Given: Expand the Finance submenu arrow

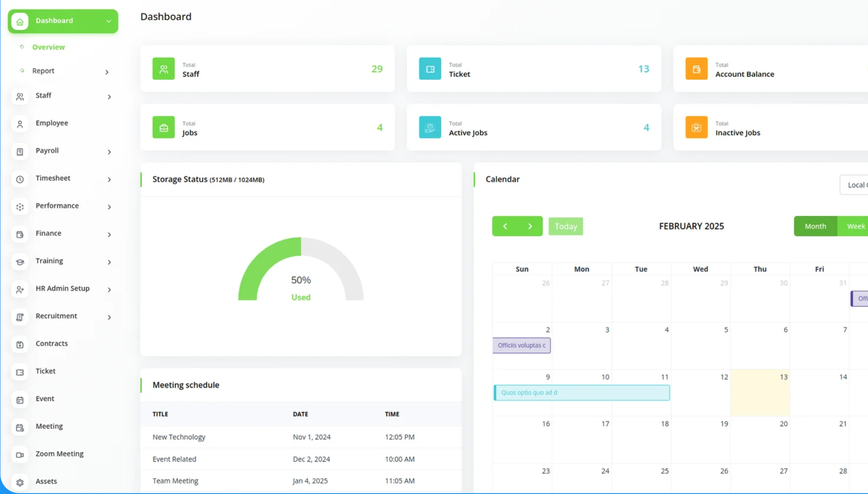Looking at the screenshot, I should pos(109,235).
